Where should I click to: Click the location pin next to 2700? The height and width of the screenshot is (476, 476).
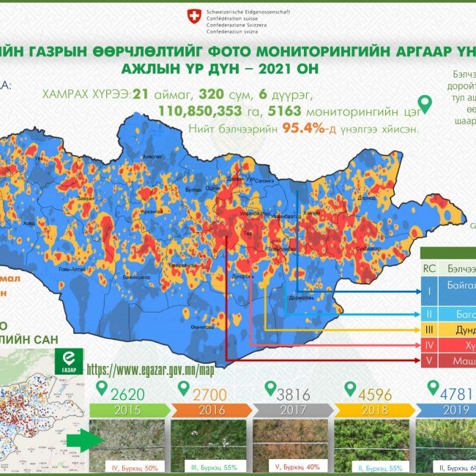pos(183,388)
